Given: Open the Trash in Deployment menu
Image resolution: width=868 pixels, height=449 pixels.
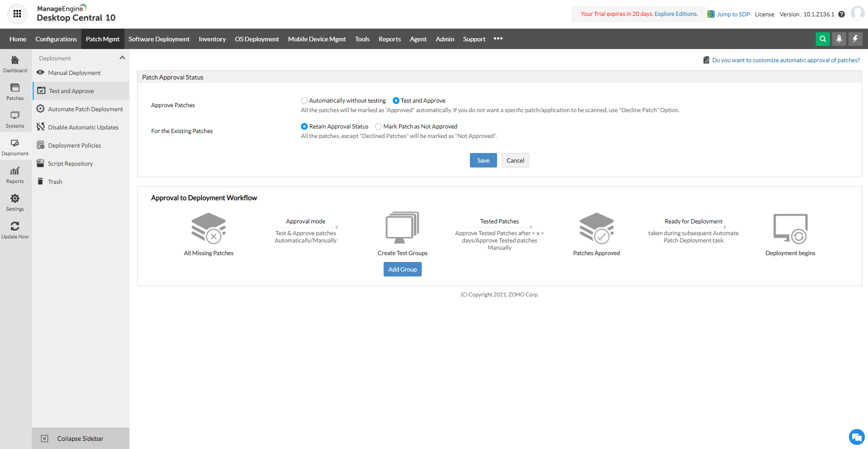Looking at the screenshot, I should point(55,181).
